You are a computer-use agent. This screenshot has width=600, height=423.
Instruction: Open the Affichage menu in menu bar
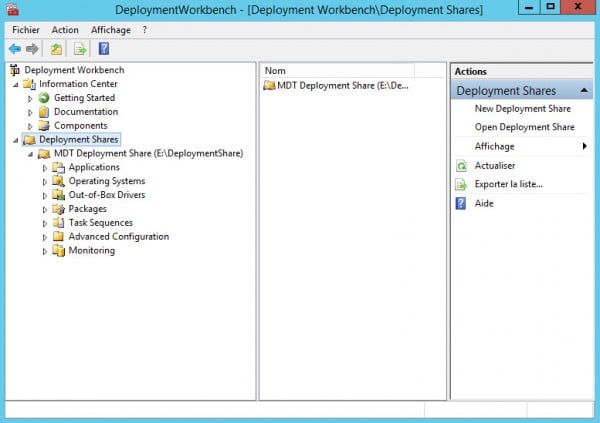[x=111, y=30]
